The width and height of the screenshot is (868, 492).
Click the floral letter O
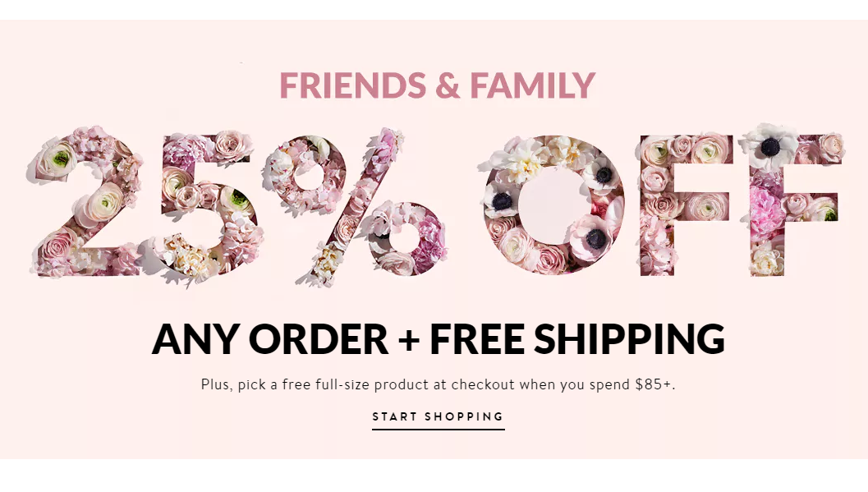coord(553,206)
